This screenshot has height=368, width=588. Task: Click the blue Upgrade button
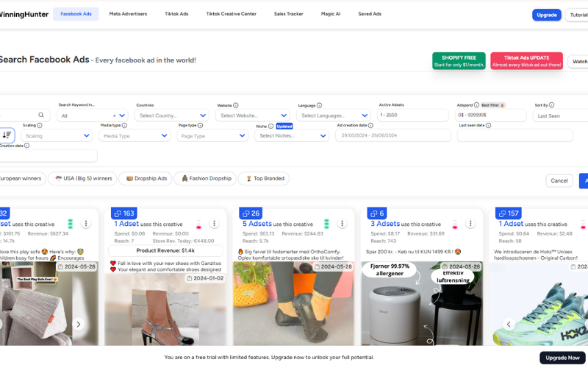[x=546, y=15]
